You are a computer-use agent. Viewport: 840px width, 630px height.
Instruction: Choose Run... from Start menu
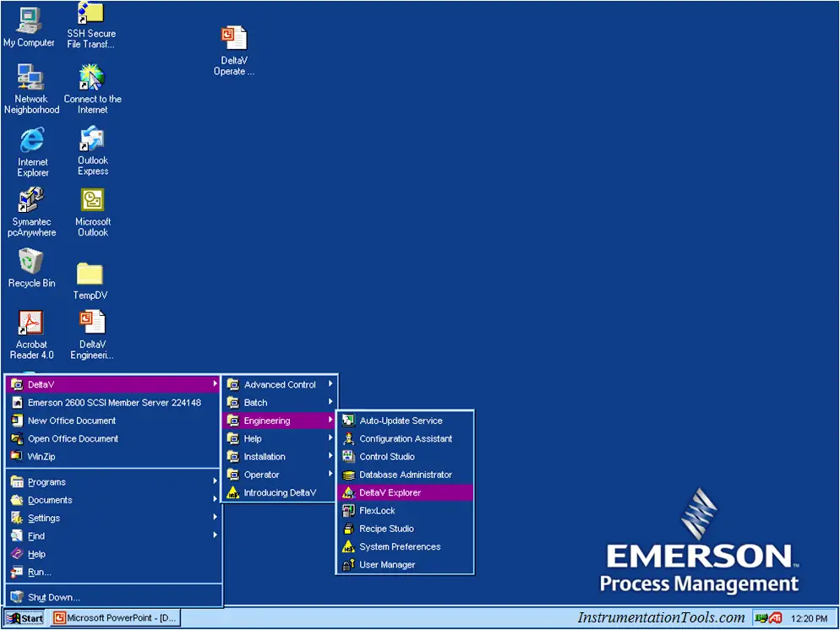tap(113, 573)
